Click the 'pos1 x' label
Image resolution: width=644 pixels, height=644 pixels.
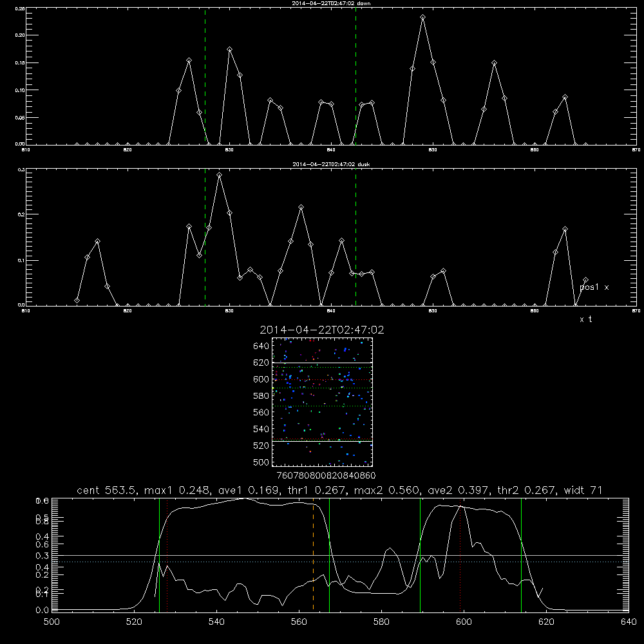click(594, 287)
